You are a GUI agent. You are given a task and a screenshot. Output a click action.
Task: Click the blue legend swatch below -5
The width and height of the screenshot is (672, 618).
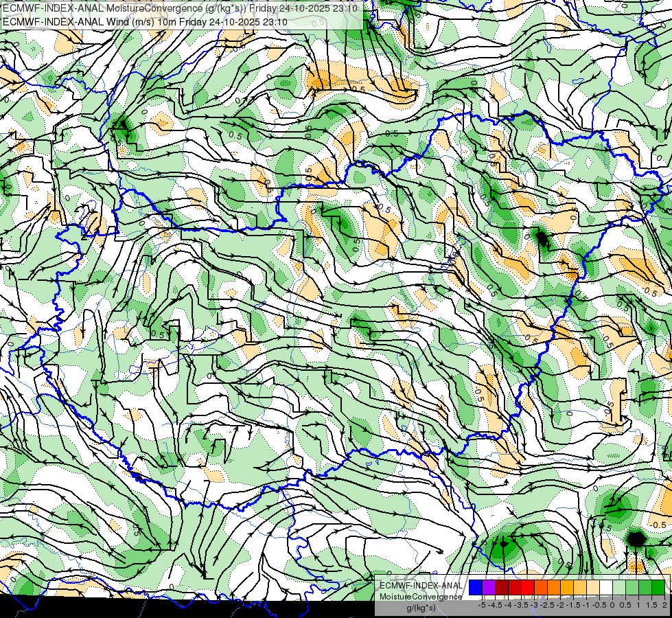coord(476,588)
